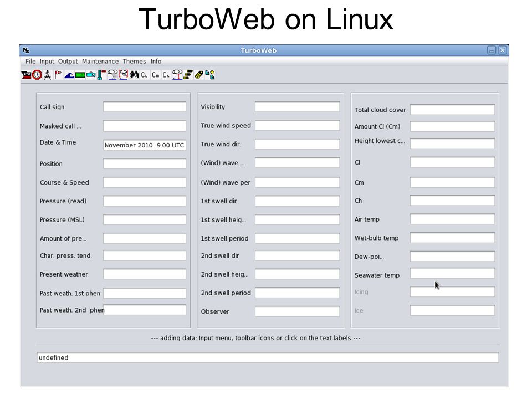Click the Past weath. 1st phen field
The height and width of the screenshot is (399, 532).
pos(145,293)
